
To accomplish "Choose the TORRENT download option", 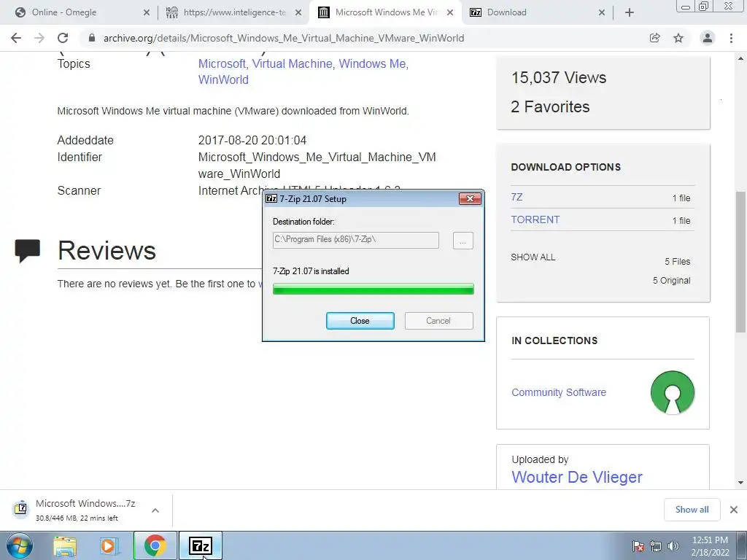I will point(535,219).
